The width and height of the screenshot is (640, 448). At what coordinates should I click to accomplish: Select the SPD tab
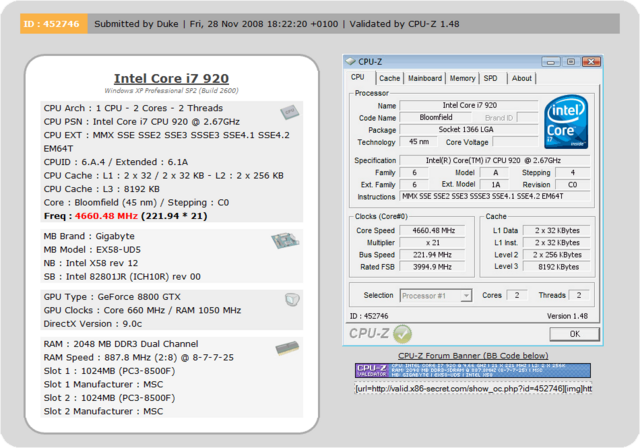(491, 78)
